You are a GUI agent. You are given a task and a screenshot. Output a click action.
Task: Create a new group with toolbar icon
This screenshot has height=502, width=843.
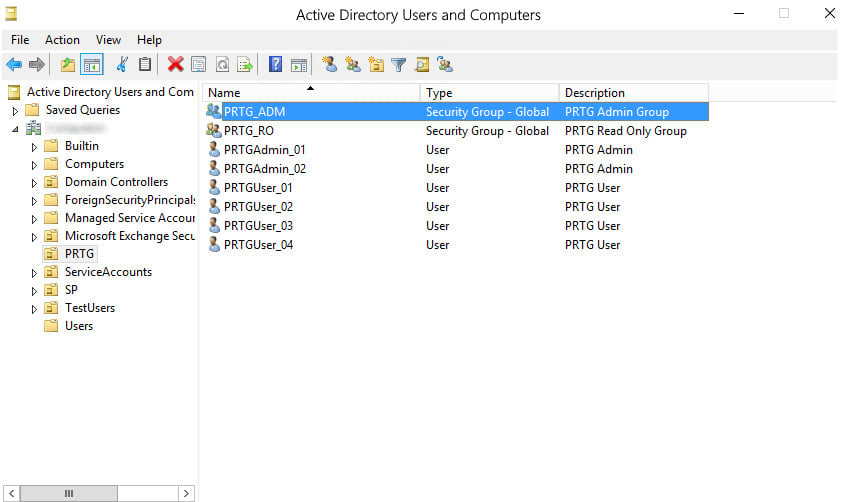353,65
